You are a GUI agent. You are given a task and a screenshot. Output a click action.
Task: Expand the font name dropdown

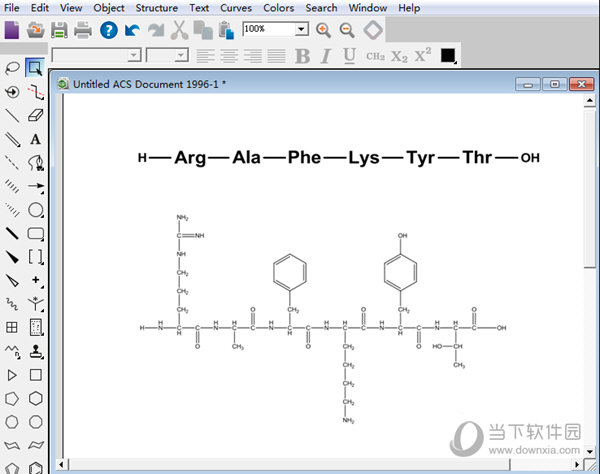pos(134,55)
